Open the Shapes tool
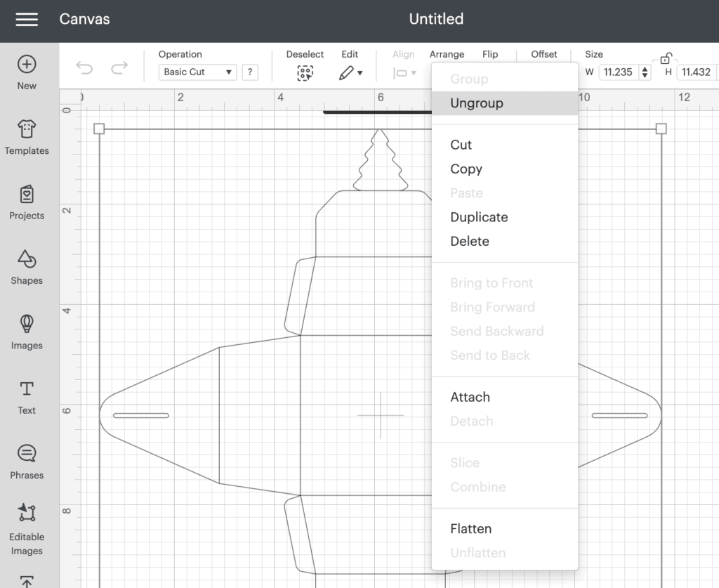The image size is (719, 588). coord(27,259)
